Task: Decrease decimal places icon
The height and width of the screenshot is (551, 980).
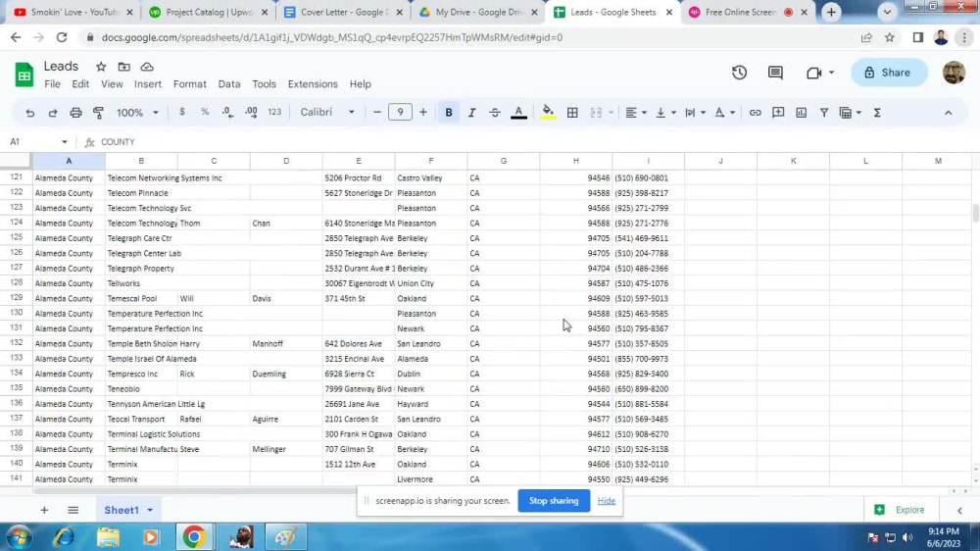Action: 227,113
